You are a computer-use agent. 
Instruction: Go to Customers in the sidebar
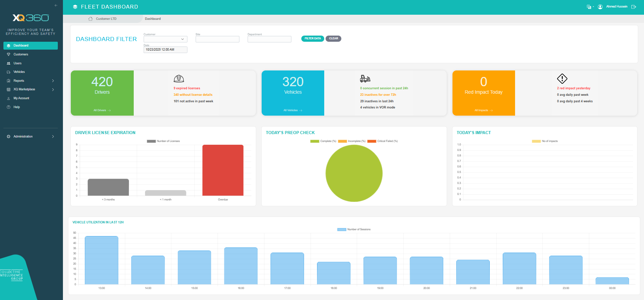tap(21, 54)
